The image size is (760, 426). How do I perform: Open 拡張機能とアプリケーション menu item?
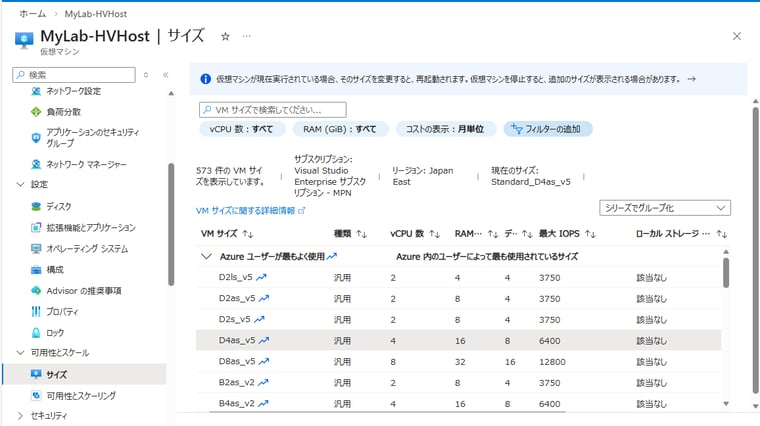[91, 227]
